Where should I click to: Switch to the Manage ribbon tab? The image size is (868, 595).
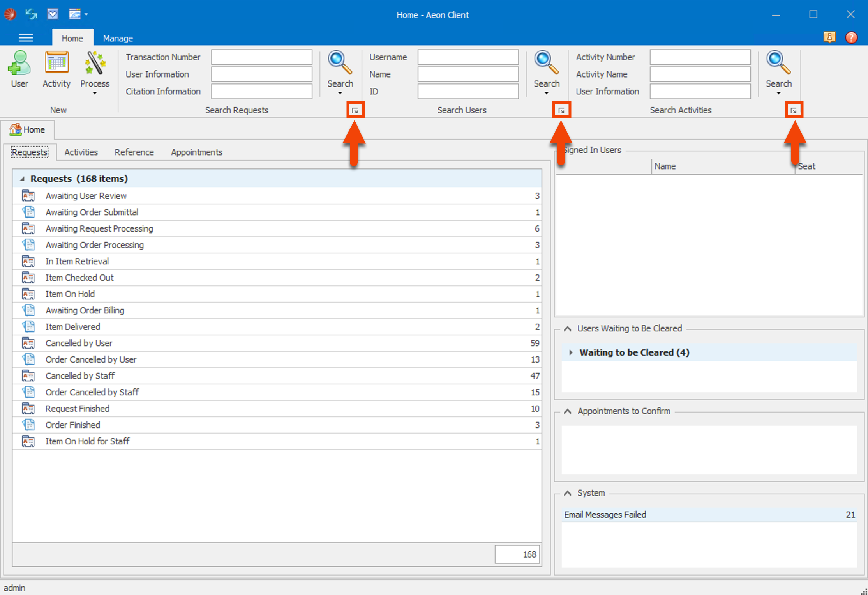tap(118, 38)
